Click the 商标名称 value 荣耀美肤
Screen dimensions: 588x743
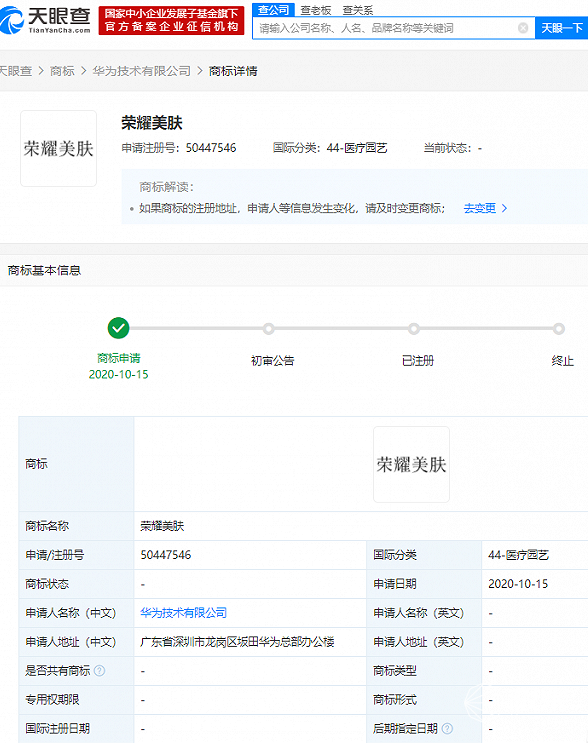(x=162, y=526)
